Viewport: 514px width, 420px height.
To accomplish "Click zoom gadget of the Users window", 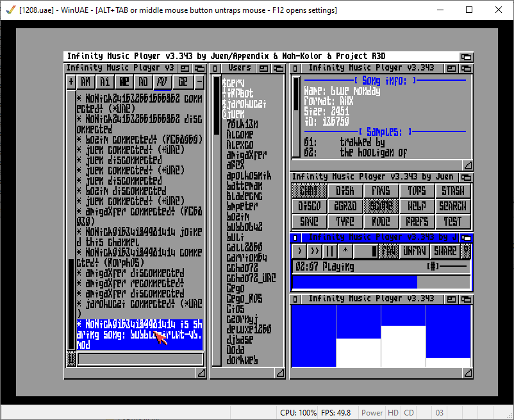I will [264, 69].
